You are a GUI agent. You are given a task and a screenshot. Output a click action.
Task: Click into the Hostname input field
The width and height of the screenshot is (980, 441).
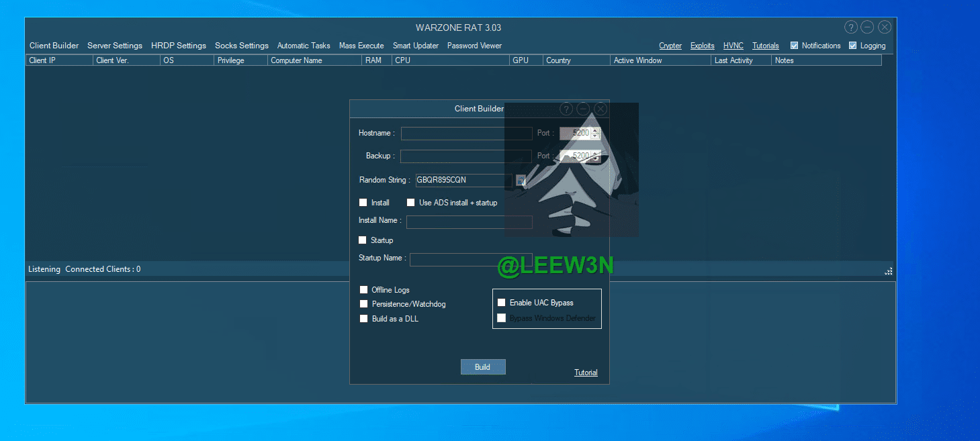[x=466, y=134]
